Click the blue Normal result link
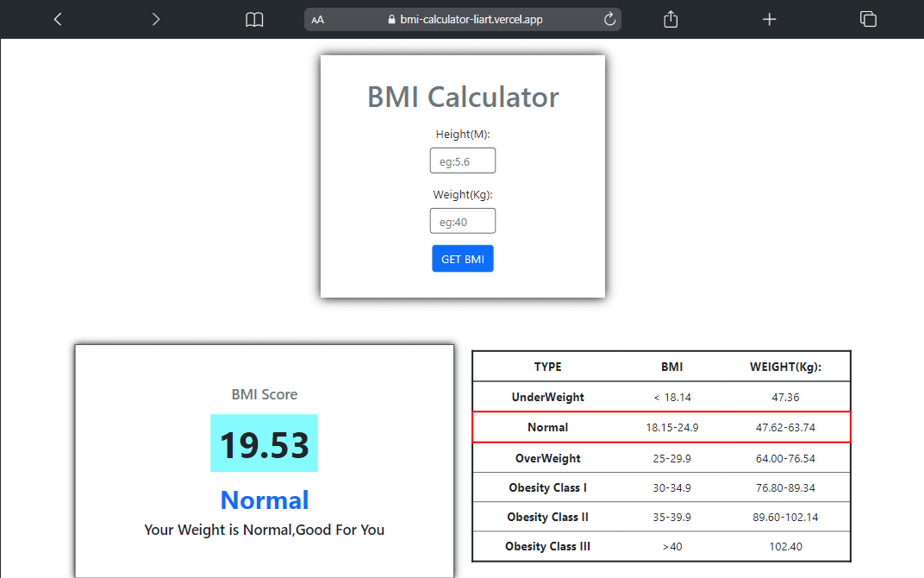The height and width of the screenshot is (578, 924). [264, 500]
